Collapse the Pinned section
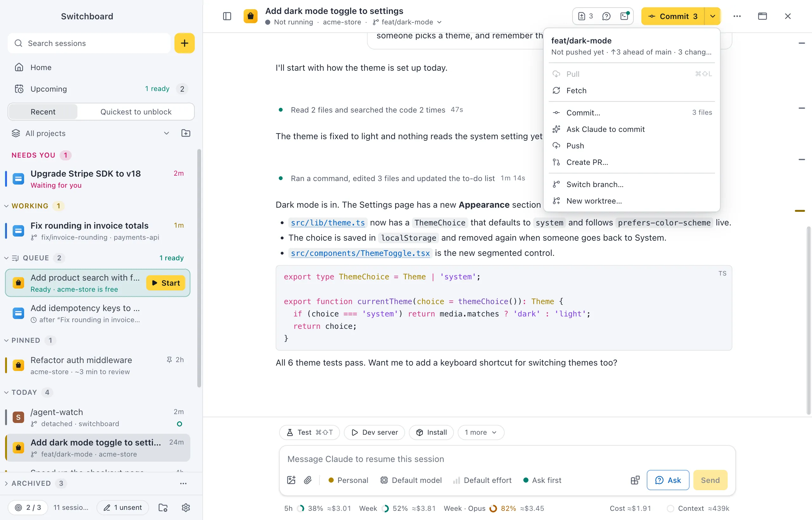 [6, 340]
